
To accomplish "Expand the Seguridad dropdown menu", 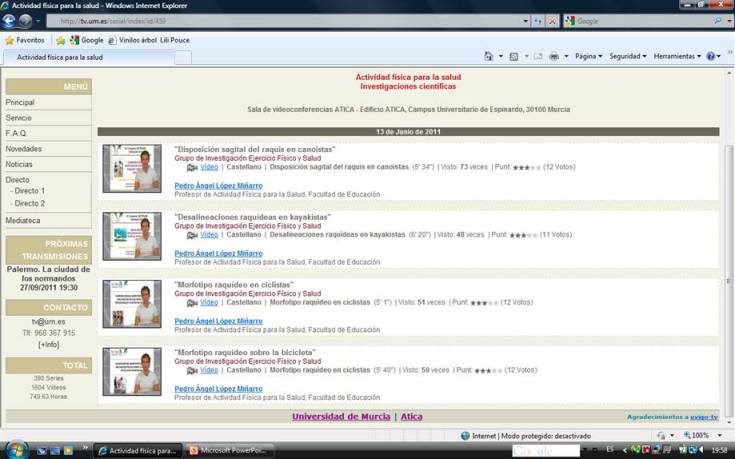I will pyautogui.click(x=628, y=57).
